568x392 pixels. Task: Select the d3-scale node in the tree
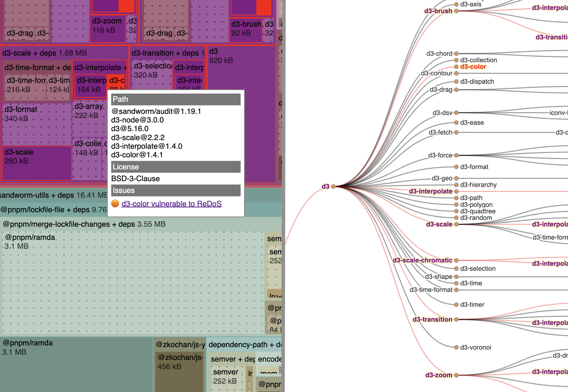[456, 224]
